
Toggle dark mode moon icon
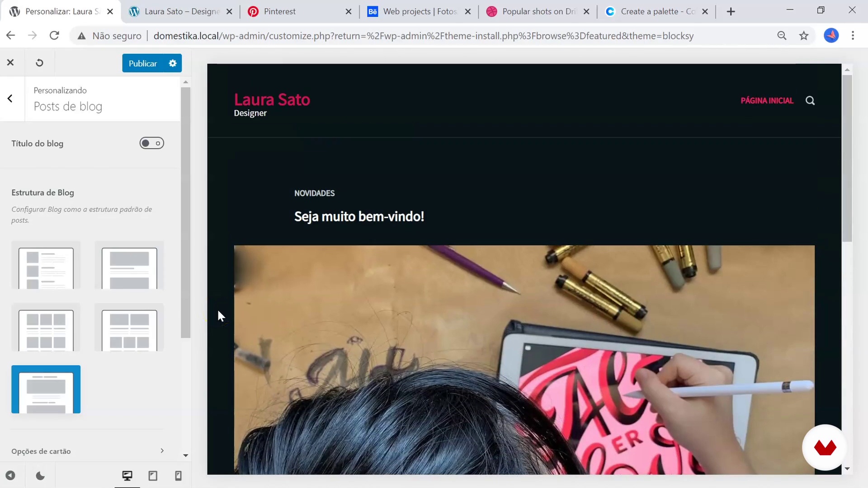[x=40, y=475]
